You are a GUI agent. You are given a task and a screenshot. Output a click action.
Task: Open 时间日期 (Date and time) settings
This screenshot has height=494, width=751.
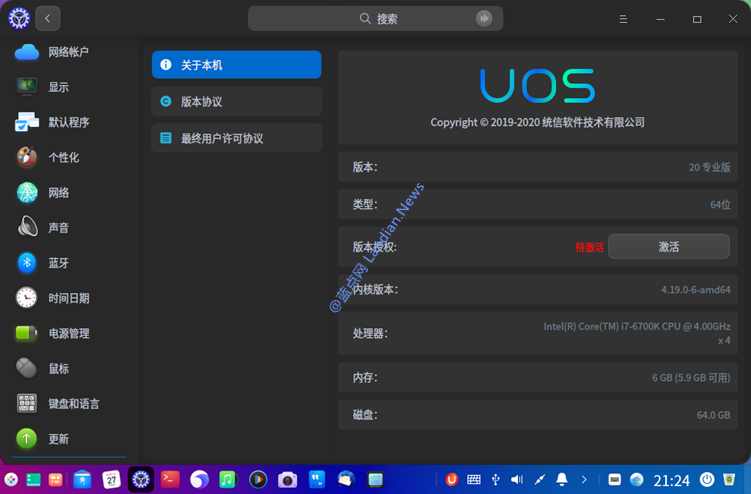pos(68,298)
